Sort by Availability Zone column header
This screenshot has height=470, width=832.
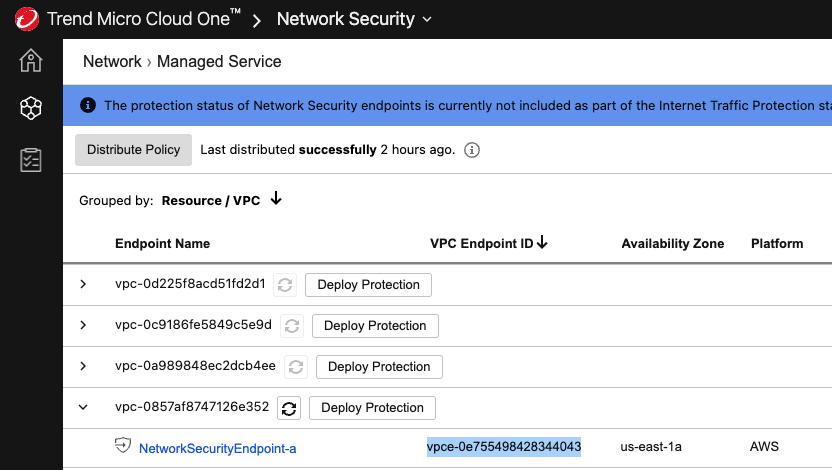(673, 243)
